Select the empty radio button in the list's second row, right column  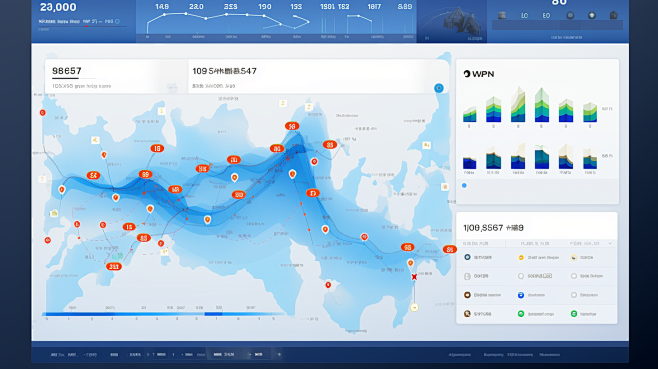574,276
